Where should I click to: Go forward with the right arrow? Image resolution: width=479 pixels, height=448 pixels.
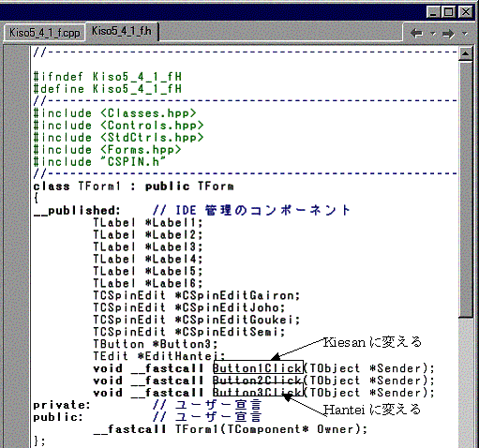(x=448, y=34)
